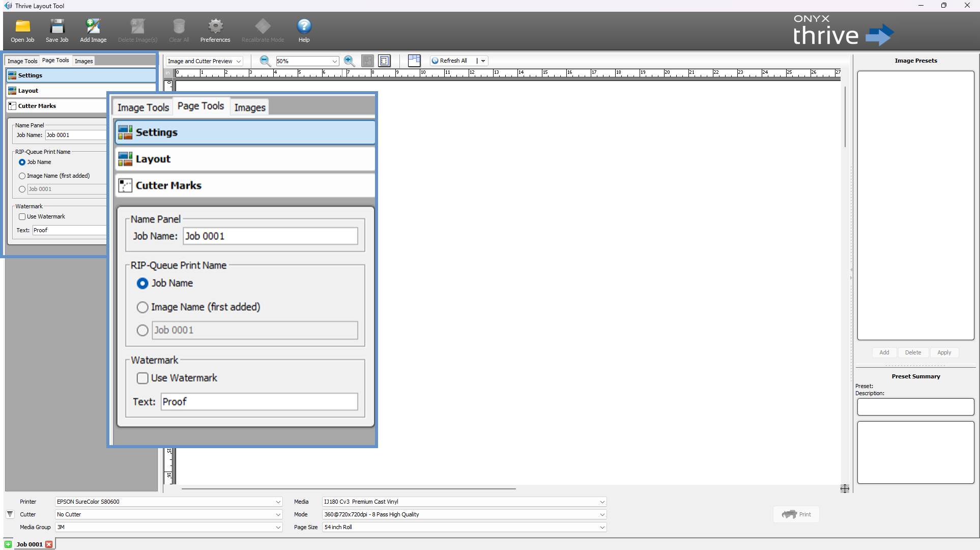Open the Help question mark icon
The height and width of the screenshot is (550, 980).
[x=304, y=26]
